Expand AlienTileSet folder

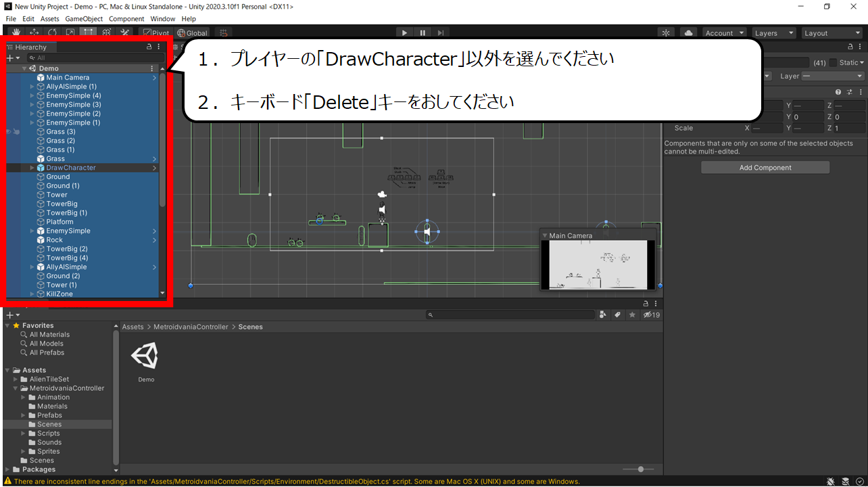point(16,379)
